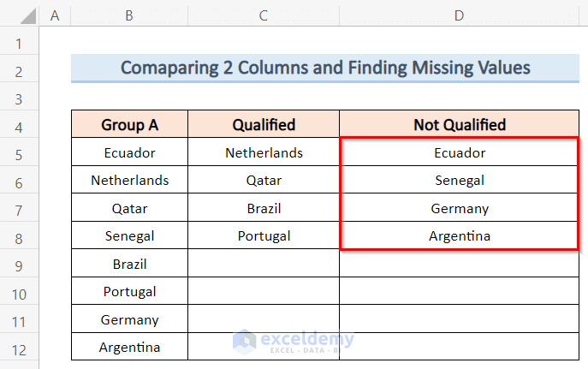Select row 12 header

tap(20, 347)
